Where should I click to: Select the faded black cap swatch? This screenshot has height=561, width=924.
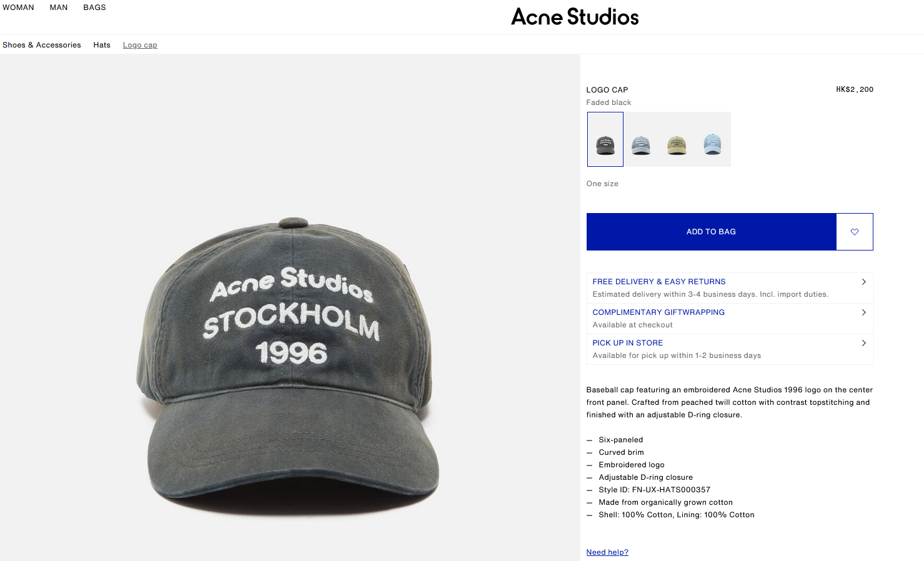pyautogui.click(x=605, y=139)
